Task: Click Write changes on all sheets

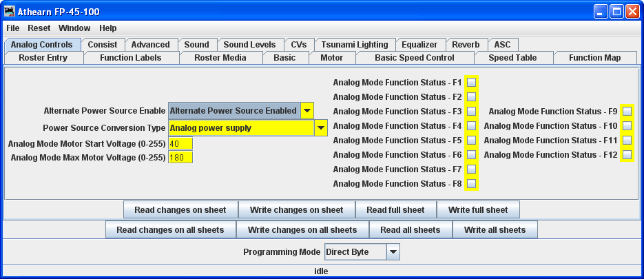Action: (x=302, y=230)
